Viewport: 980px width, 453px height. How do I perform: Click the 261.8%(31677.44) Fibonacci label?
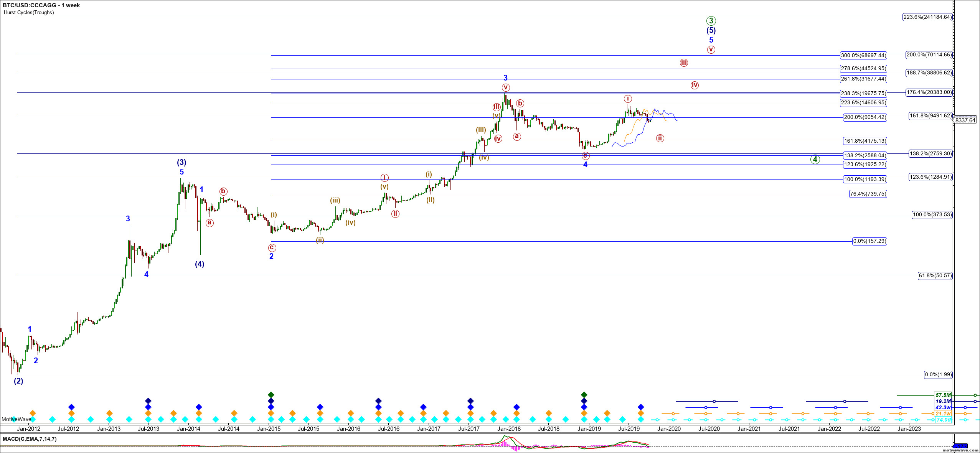[863, 79]
